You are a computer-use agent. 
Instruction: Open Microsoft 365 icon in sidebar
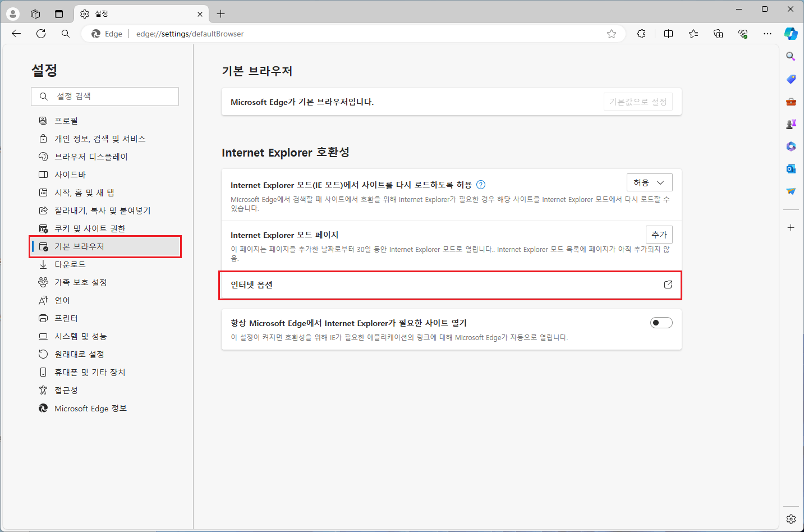click(791, 146)
